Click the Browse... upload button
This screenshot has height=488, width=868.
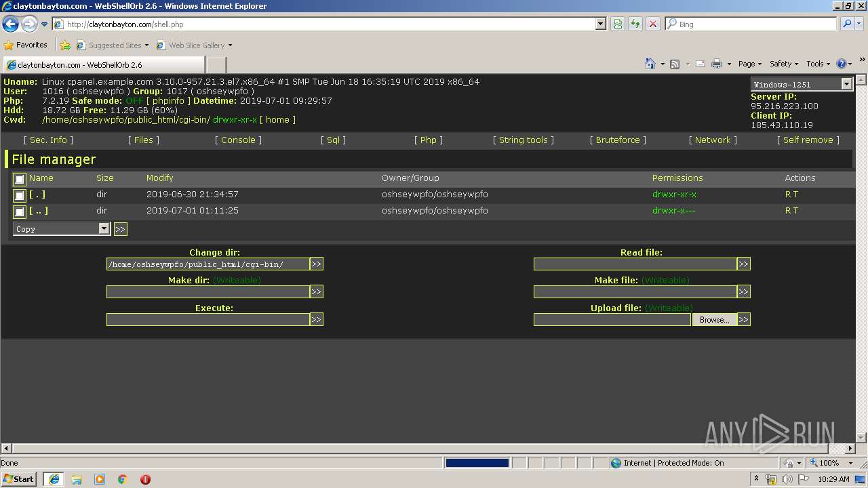tap(714, 319)
